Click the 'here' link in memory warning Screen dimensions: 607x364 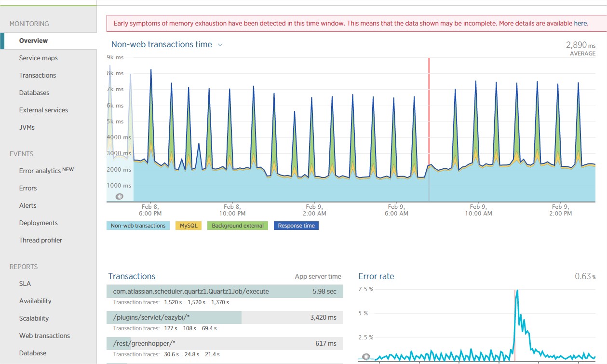click(580, 23)
